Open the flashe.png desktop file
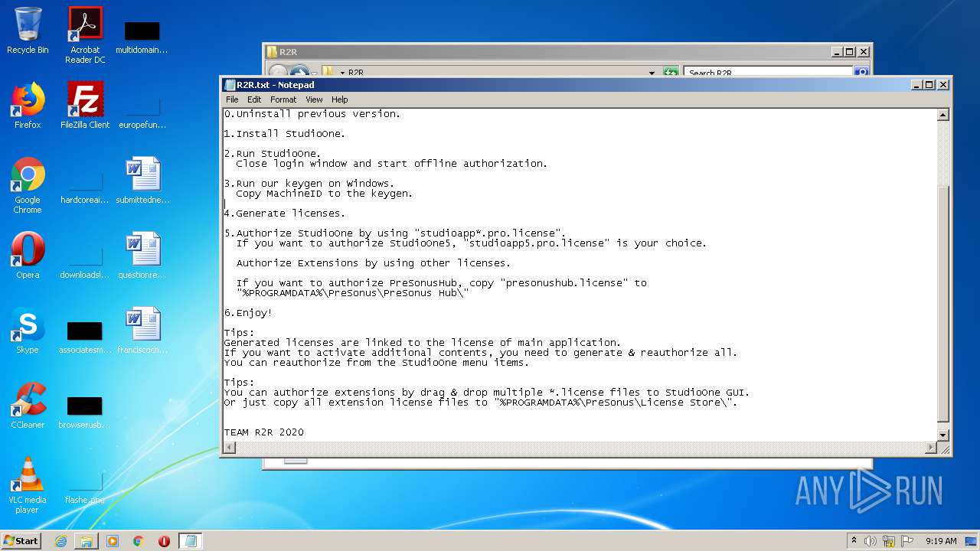980x551 pixels. point(85,487)
